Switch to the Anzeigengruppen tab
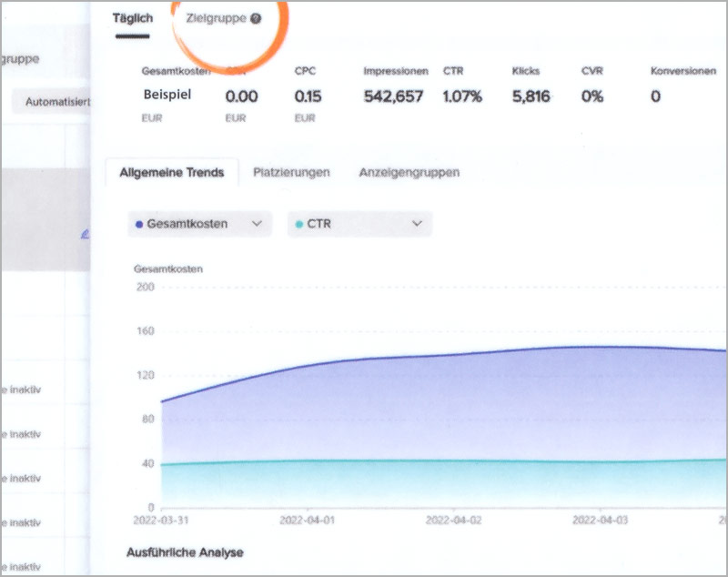Screen dimensions: 728x577 coord(409,173)
